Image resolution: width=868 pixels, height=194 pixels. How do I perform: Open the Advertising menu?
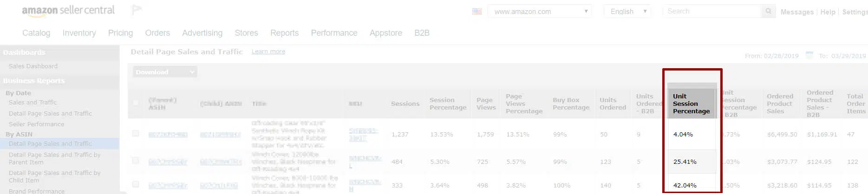pos(202,33)
